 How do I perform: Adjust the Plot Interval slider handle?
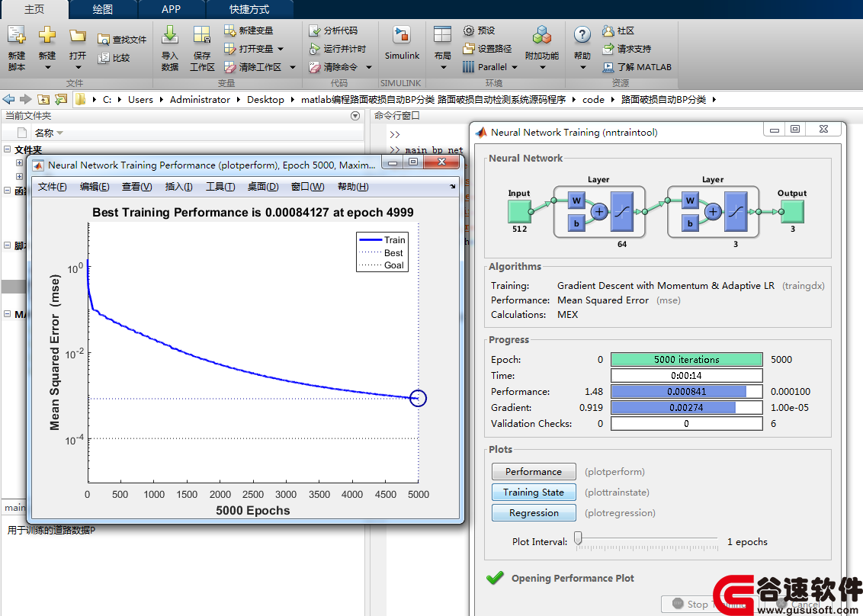pos(578,537)
